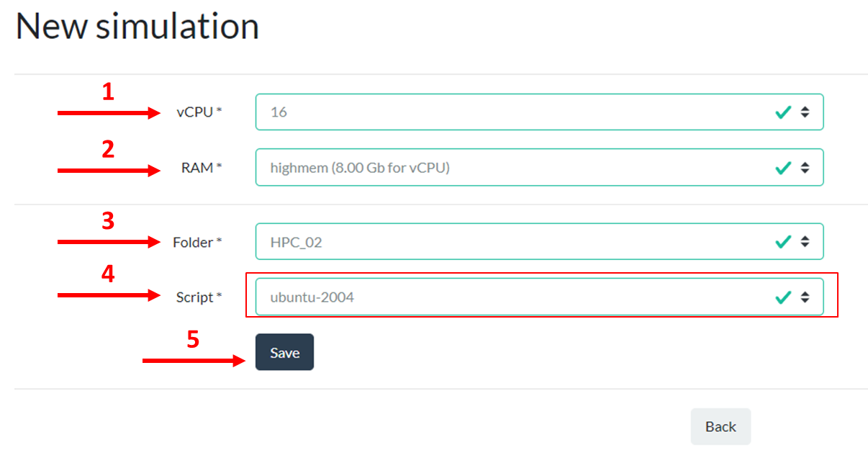The height and width of the screenshot is (463, 868).
Task: Click the RAM field label
Action: click(x=200, y=167)
